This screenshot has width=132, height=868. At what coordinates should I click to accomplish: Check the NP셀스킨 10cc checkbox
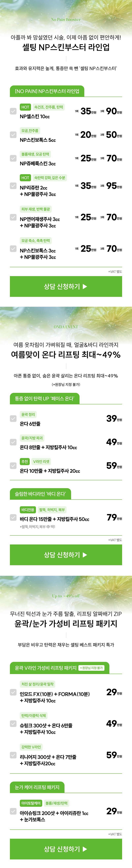click(13, 111)
